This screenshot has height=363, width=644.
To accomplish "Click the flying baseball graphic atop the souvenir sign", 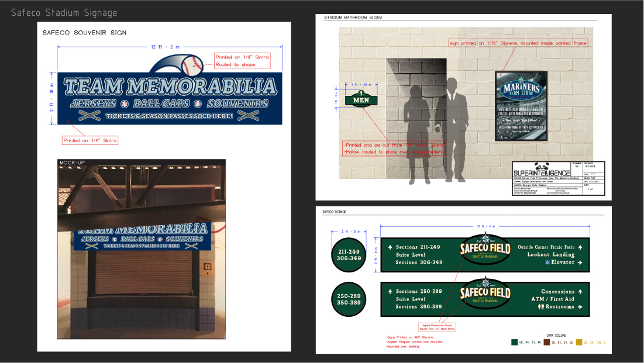I will pyautogui.click(x=177, y=64).
